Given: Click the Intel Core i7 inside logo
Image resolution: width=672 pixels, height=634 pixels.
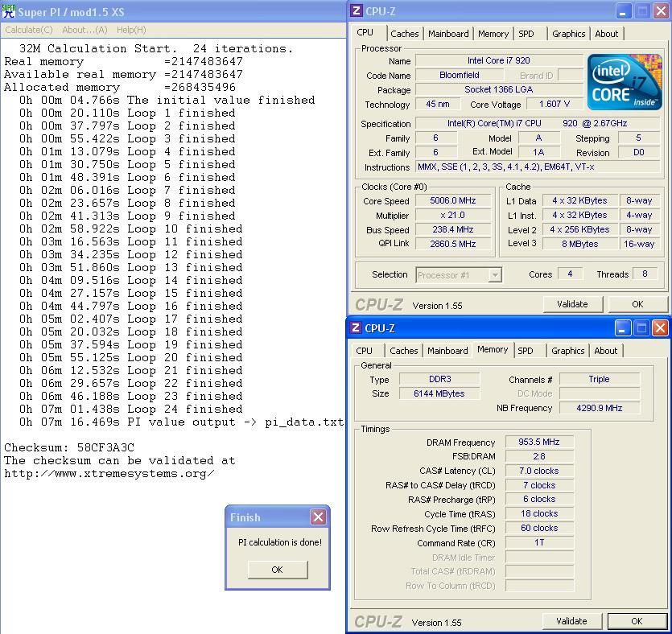Looking at the screenshot, I should (624, 82).
